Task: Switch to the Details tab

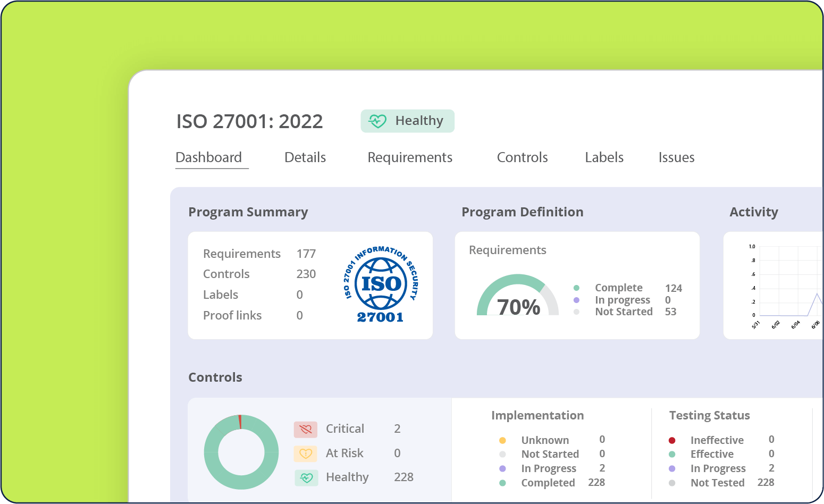Action: pyautogui.click(x=305, y=157)
